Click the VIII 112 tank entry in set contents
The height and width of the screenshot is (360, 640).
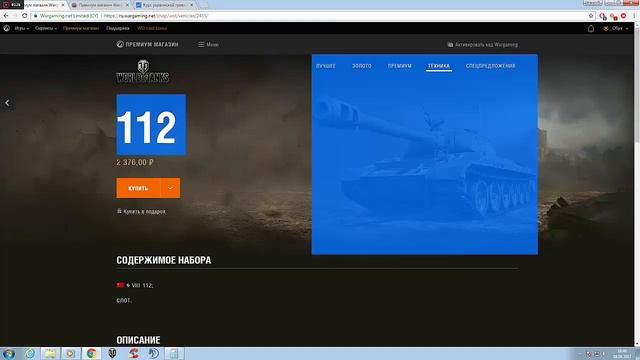[135, 285]
